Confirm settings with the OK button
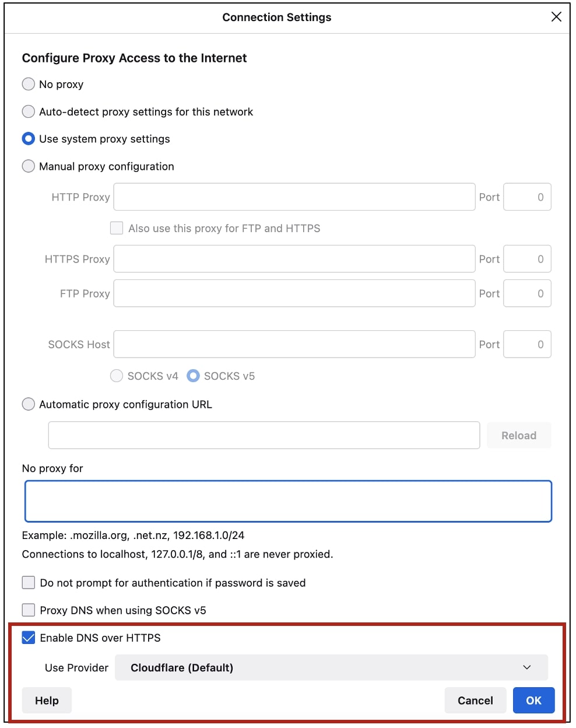576x728 pixels. pyautogui.click(x=533, y=700)
